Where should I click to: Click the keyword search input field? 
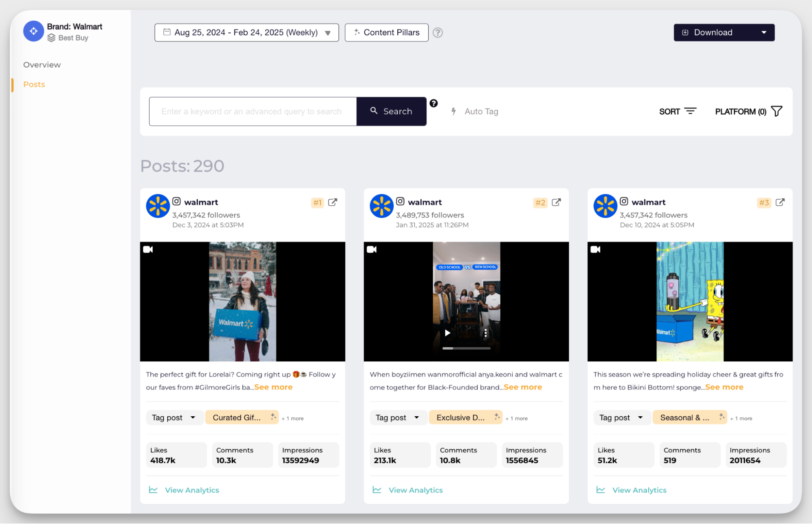pos(253,111)
